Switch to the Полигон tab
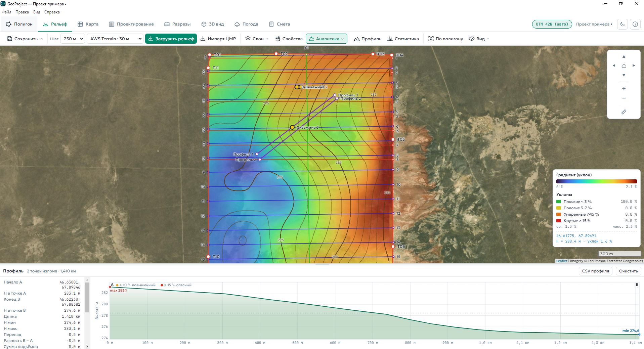This screenshot has height=349, width=644. click(19, 24)
